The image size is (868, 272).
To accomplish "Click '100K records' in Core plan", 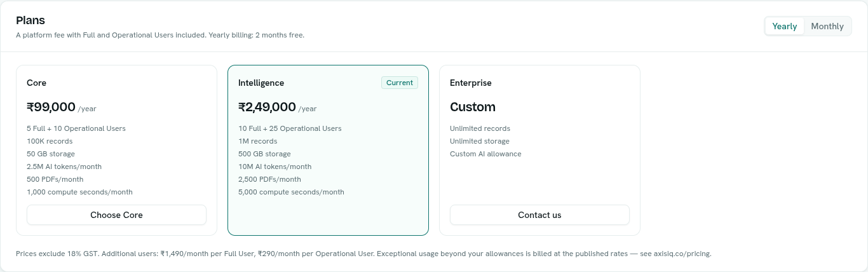I will (50, 141).
